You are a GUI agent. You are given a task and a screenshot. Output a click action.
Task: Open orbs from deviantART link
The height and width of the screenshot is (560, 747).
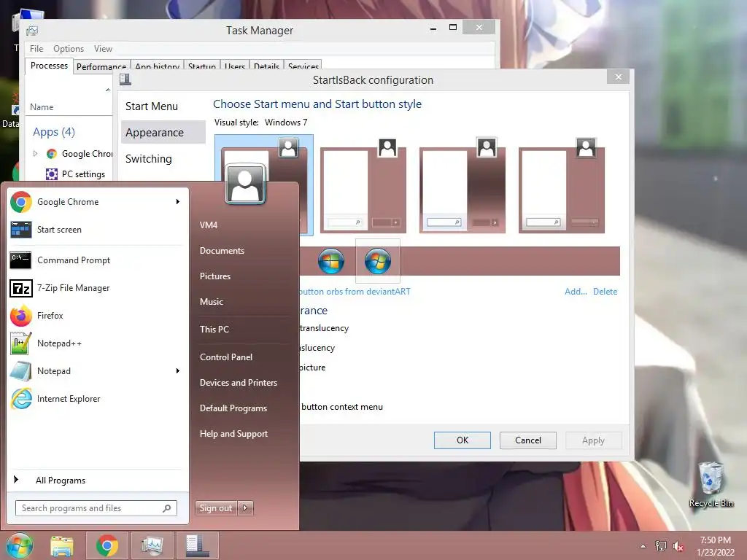coord(355,292)
